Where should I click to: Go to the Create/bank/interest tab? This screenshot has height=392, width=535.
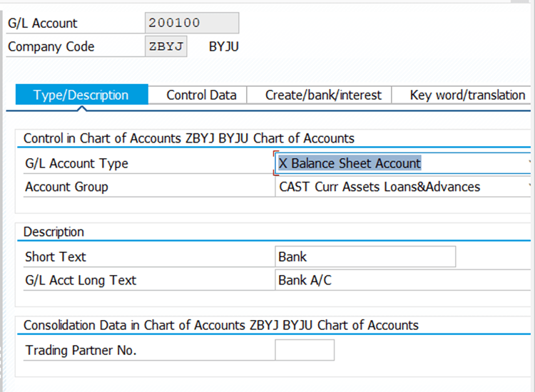pyautogui.click(x=323, y=95)
